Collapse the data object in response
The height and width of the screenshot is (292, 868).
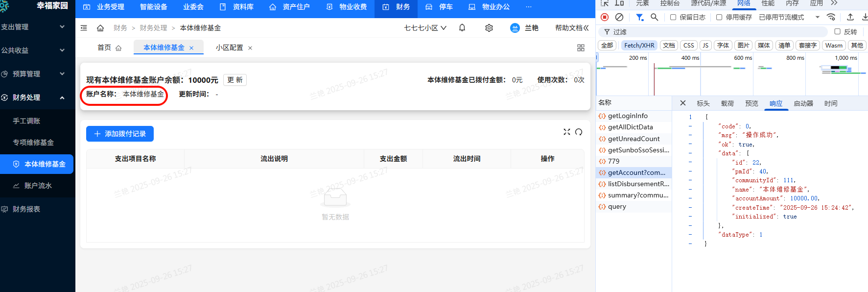(x=690, y=153)
